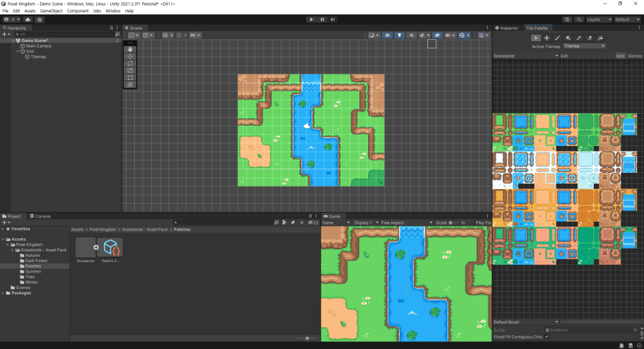Toggle 2D view mode in Scene
This screenshot has height=349, width=644.
click(x=387, y=35)
